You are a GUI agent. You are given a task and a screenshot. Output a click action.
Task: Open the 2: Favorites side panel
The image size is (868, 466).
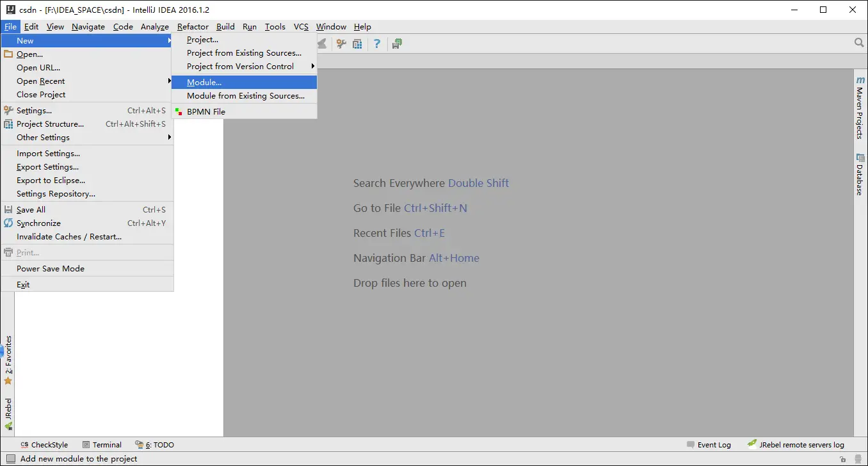[x=8, y=360]
